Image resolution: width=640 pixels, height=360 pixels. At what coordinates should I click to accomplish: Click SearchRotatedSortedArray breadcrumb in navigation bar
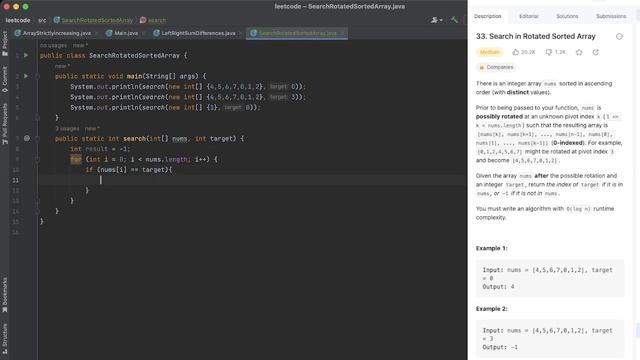pos(93,20)
